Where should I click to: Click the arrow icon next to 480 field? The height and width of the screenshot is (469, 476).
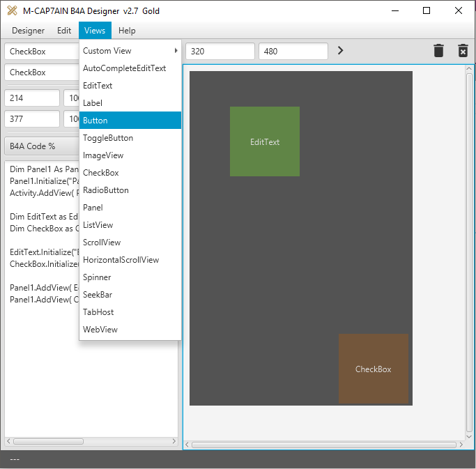tap(340, 51)
